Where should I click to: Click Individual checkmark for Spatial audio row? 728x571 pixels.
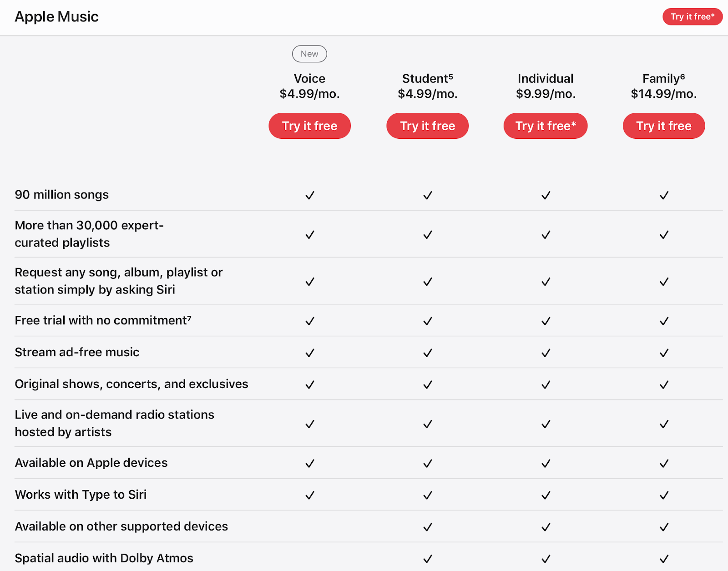[x=546, y=559]
